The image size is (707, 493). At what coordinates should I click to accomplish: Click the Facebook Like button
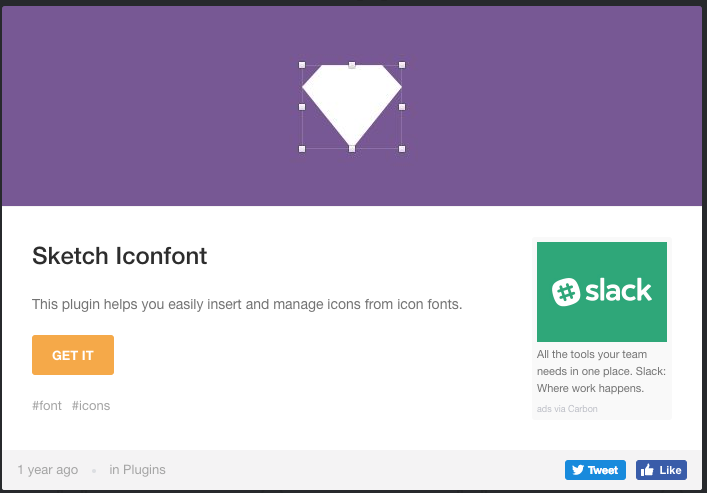click(x=661, y=470)
